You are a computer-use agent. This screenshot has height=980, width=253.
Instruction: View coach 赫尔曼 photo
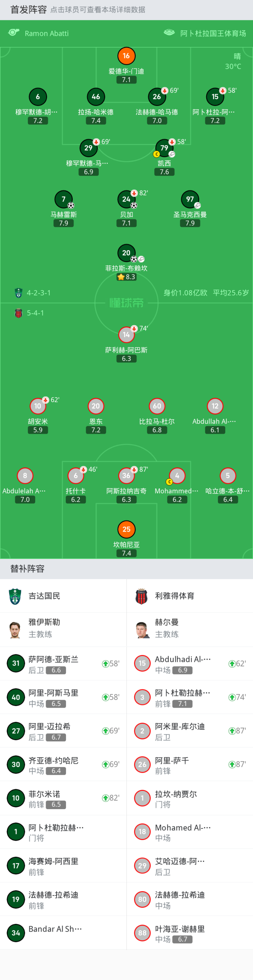coord(142,629)
